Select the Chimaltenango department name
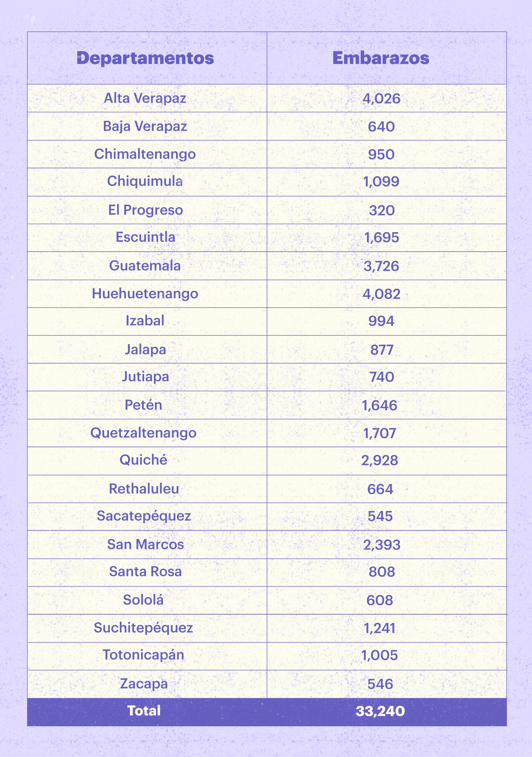Viewport: 532px width, 757px height. pos(145,154)
